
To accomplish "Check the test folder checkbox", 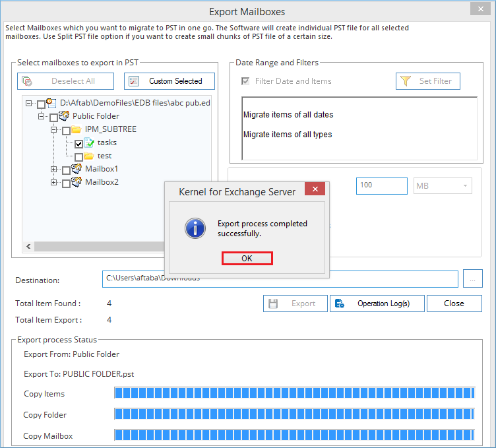I will coord(78,157).
